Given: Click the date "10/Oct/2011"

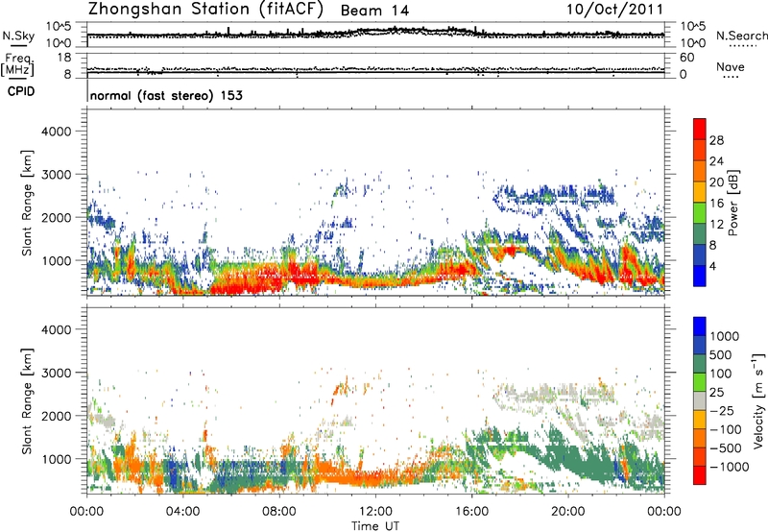Looking at the screenshot, I should tap(614, 10).
